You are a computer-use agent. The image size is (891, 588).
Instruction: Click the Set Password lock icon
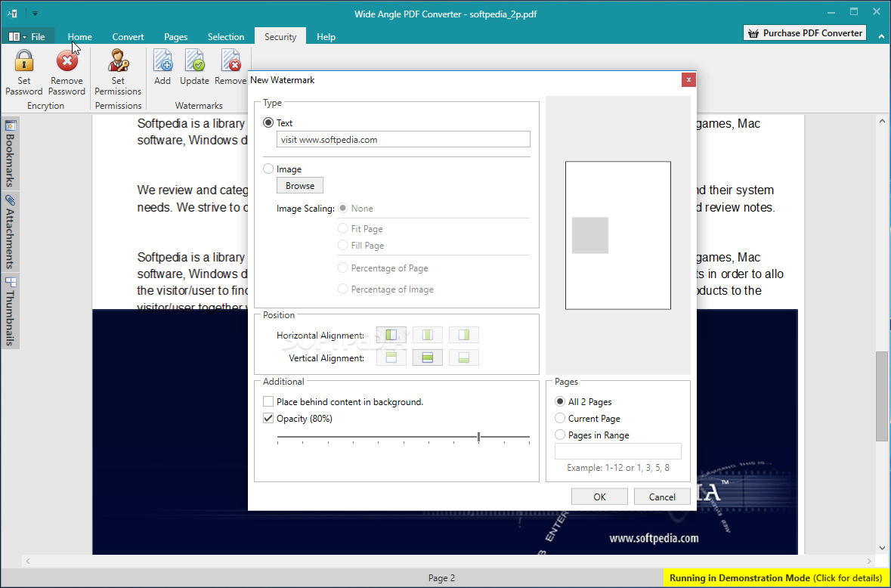pos(24,60)
